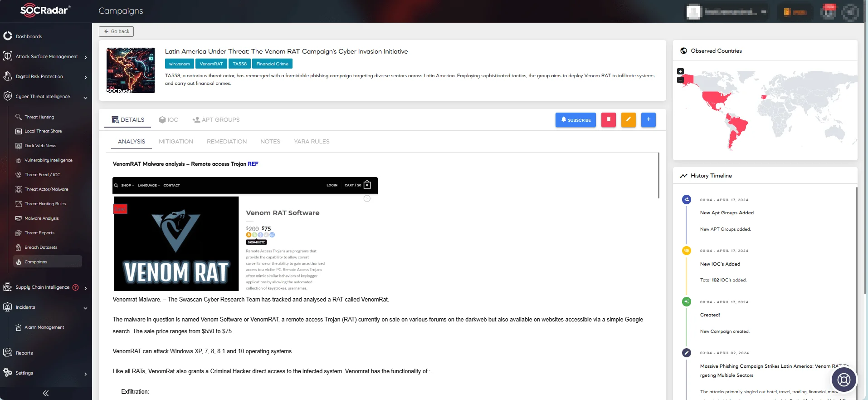This screenshot has height=400, width=868.
Task: Click the campaign cover thumbnail image
Action: pyautogui.click(x=131, y=70)
